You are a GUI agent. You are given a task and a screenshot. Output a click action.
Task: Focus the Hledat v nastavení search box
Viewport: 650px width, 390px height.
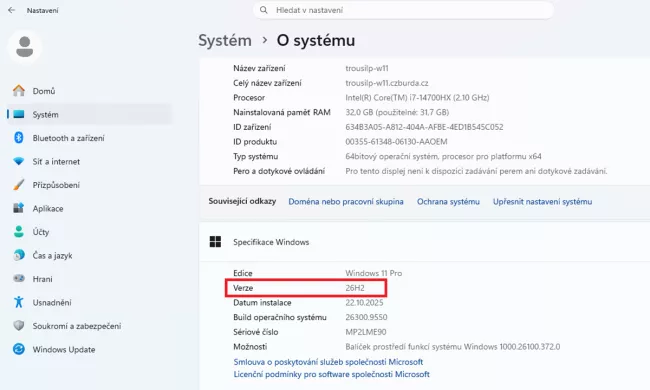point(403,10)
